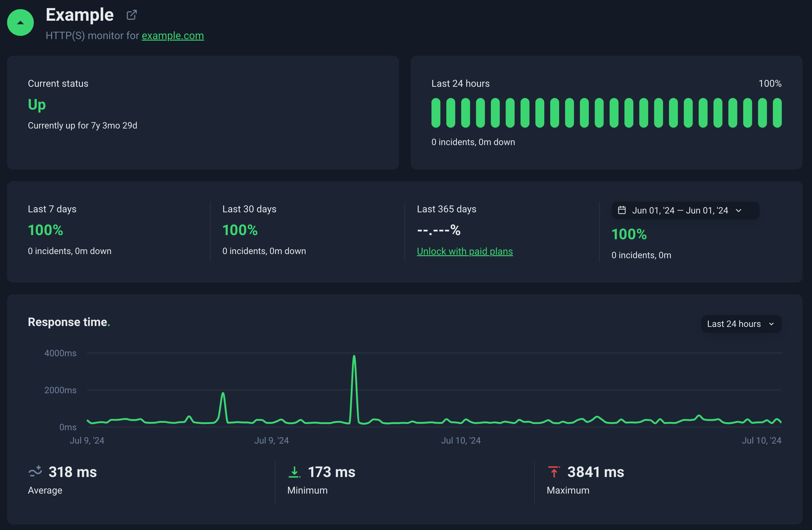Click the first uptime bar in Last 24 hours
This screenshot has height=530, width=812.
(x=436, y=113)
